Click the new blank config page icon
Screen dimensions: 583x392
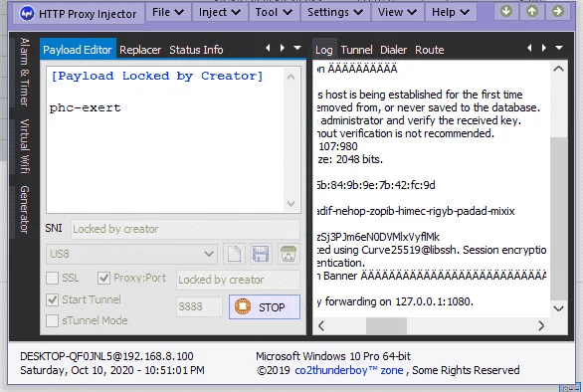click(x=234, y=254)
